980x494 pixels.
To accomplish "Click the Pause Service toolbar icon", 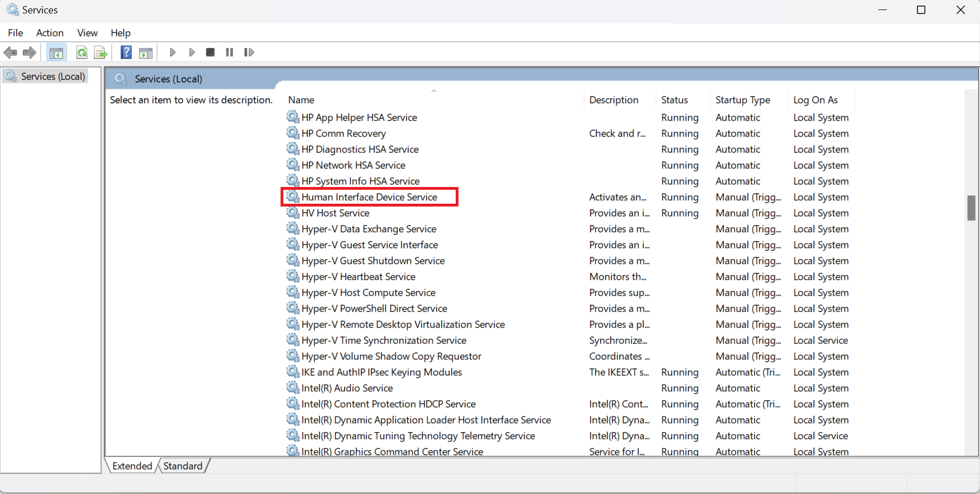I will (x=229, y=52).
